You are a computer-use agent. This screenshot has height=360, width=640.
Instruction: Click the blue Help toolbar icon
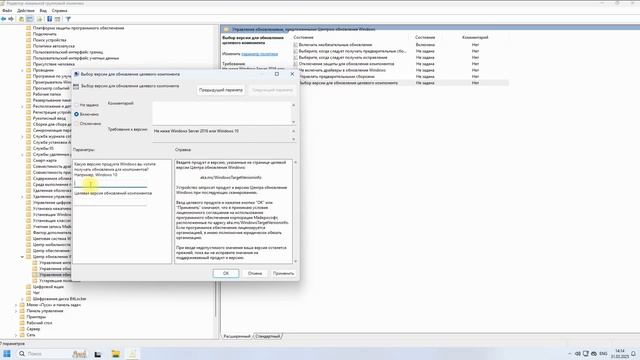(x=49, y=19)
